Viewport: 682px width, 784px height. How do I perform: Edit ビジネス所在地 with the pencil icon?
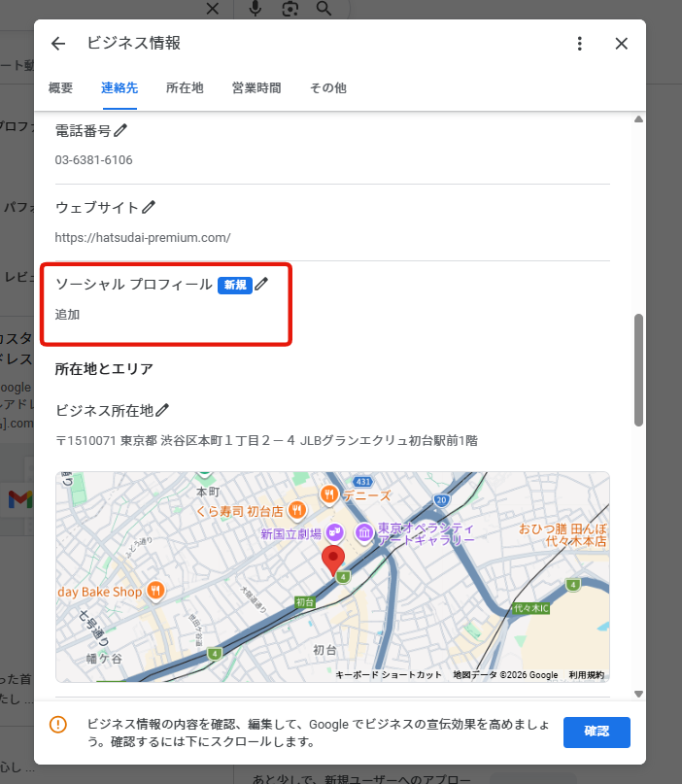point(162,410)
